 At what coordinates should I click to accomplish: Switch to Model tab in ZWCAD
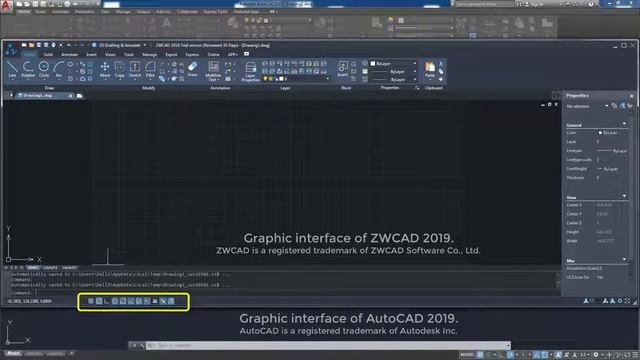click(x=33, y=268)
